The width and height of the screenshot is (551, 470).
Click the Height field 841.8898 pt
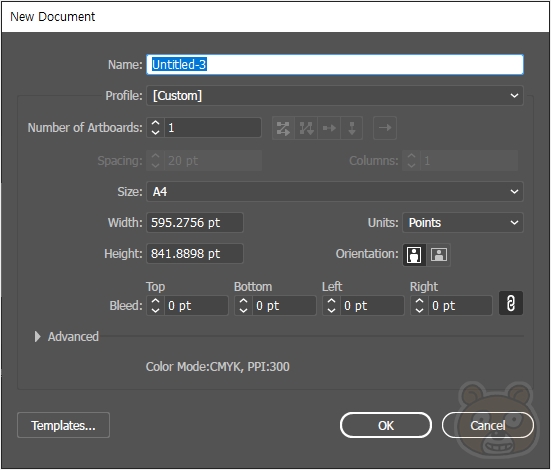tap(195, 253)
